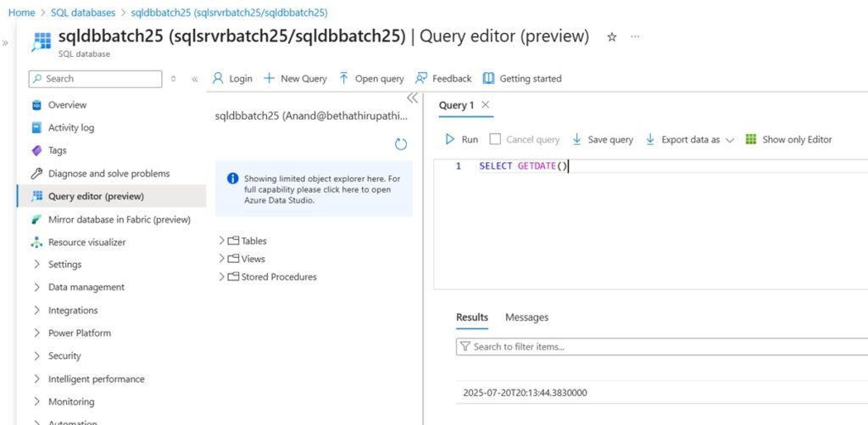This screenshot has width=868, height=425.
Task: Click the Run button label
Action: point(470,140)
